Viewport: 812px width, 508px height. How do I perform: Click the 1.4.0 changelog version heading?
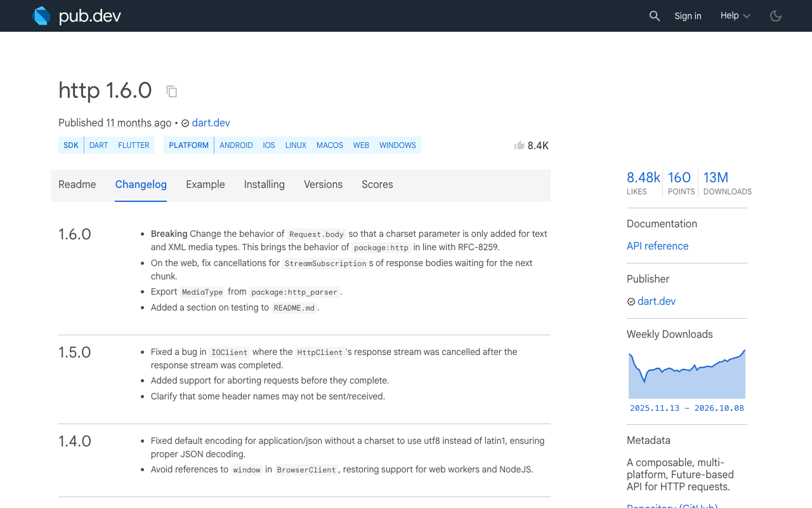pos(75,441)
